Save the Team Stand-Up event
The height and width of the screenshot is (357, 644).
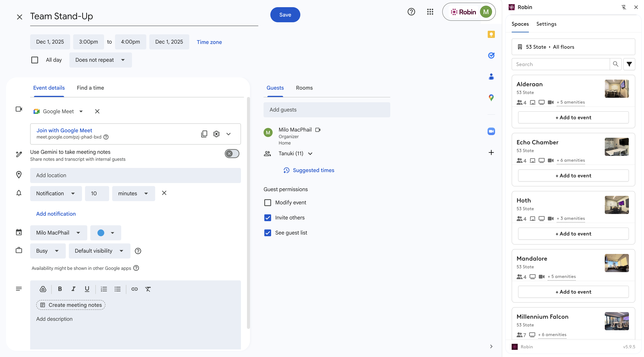point(285,15)
